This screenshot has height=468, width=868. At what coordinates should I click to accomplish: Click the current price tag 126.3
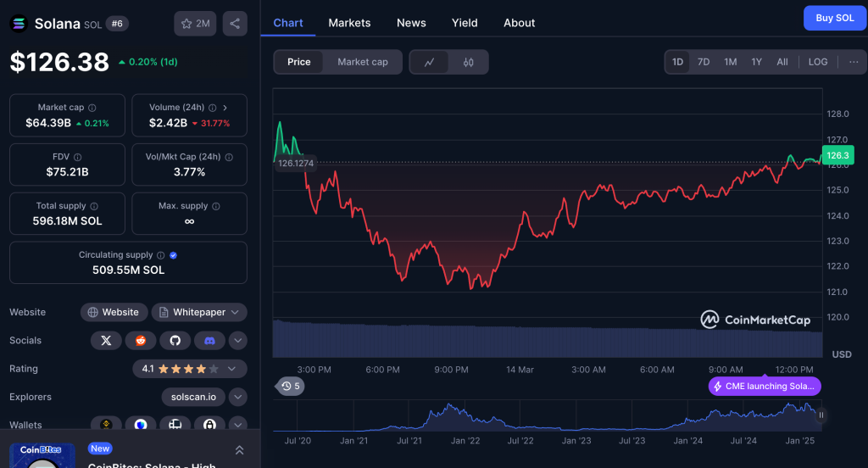[837, 156]
